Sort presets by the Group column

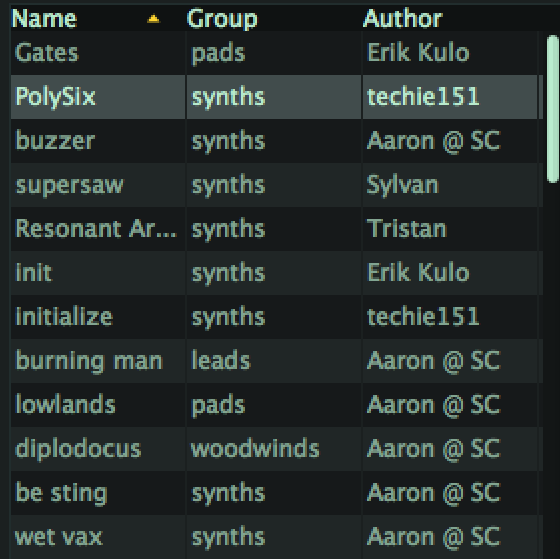[222, 19]
